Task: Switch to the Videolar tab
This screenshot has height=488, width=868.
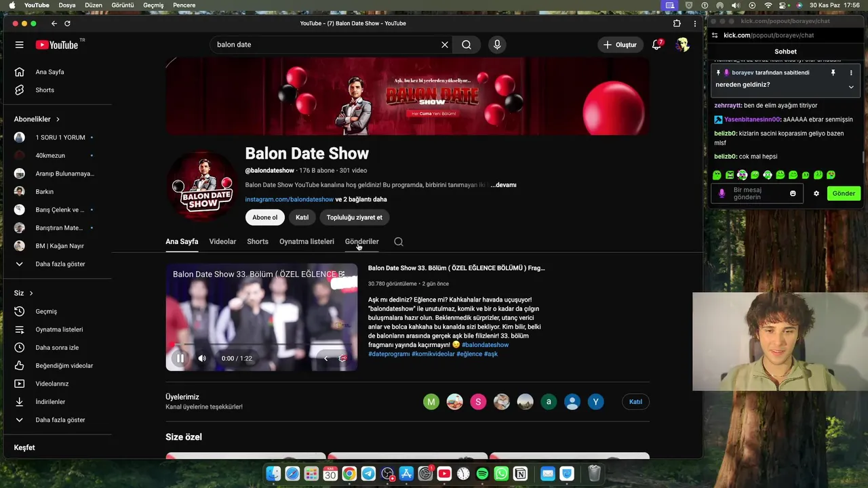Action: [222, 242]
